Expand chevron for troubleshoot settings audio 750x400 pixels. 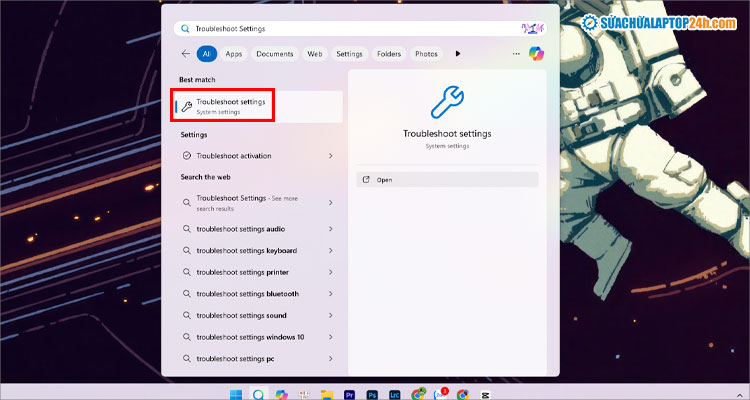(x=331, y=228)
